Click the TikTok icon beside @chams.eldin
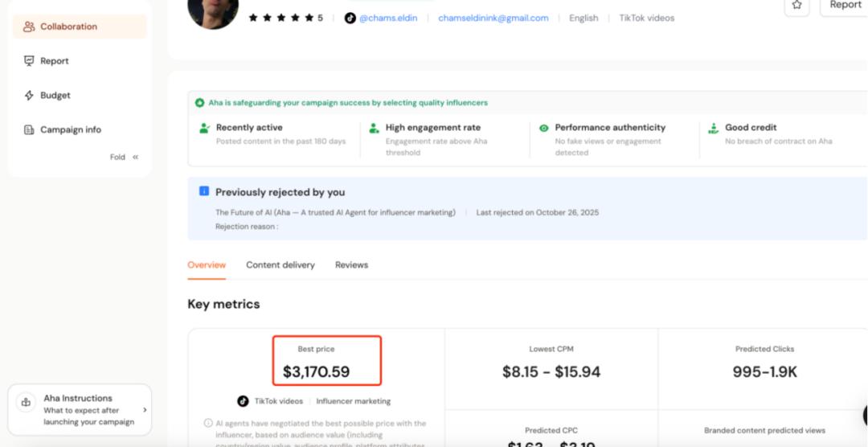The height and width of the screenshot is (447, 868). click(350, 18)
